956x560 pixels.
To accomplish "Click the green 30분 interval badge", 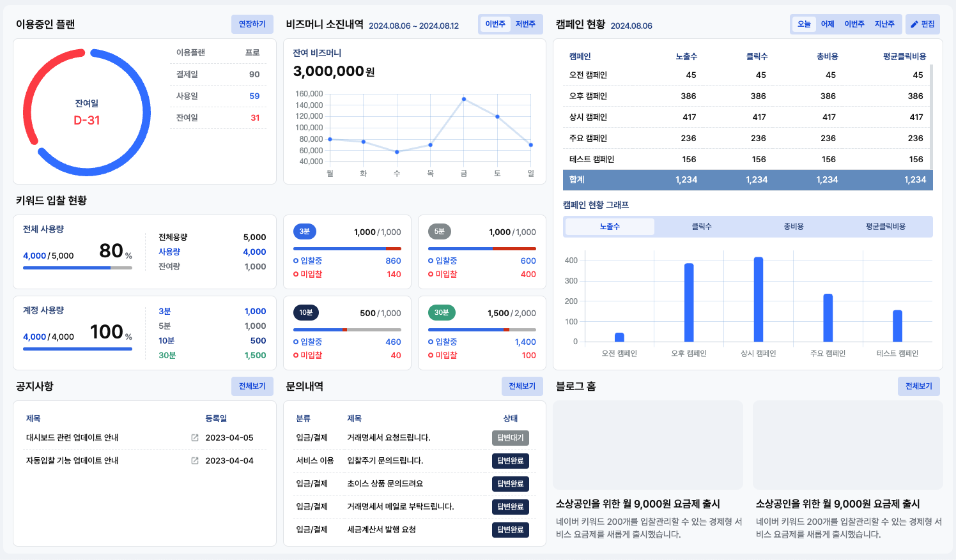I will point(442,313).
